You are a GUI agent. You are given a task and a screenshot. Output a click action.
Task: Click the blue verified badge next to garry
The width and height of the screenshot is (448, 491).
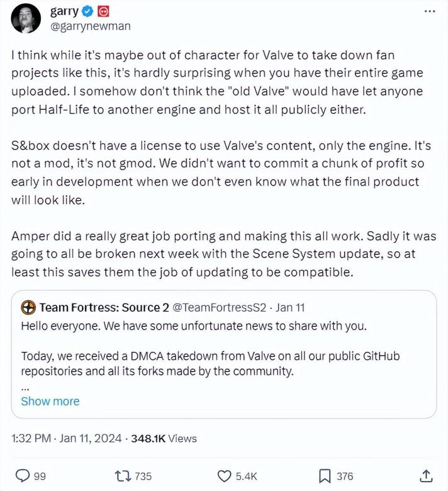88,11
